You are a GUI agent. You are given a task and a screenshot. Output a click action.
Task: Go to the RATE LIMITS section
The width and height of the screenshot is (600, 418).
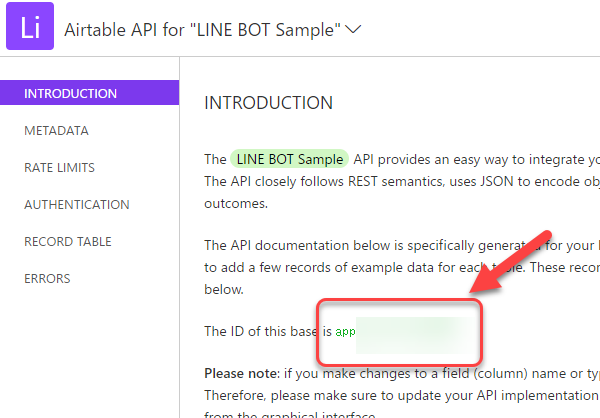(x=60, y=168)
